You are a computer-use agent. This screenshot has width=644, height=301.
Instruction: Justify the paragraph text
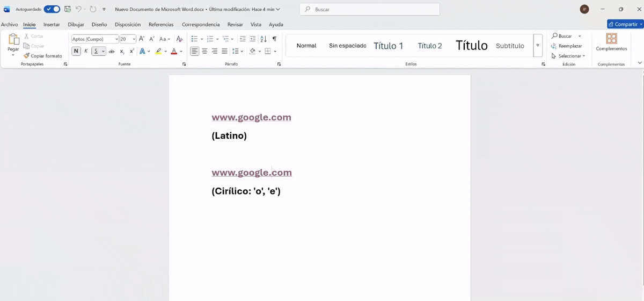224,52
